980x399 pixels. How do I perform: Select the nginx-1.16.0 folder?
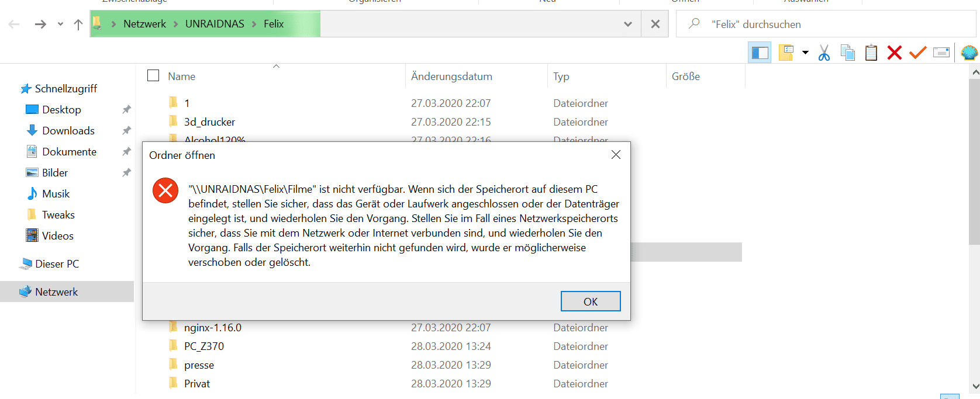[x=213, y=328]
